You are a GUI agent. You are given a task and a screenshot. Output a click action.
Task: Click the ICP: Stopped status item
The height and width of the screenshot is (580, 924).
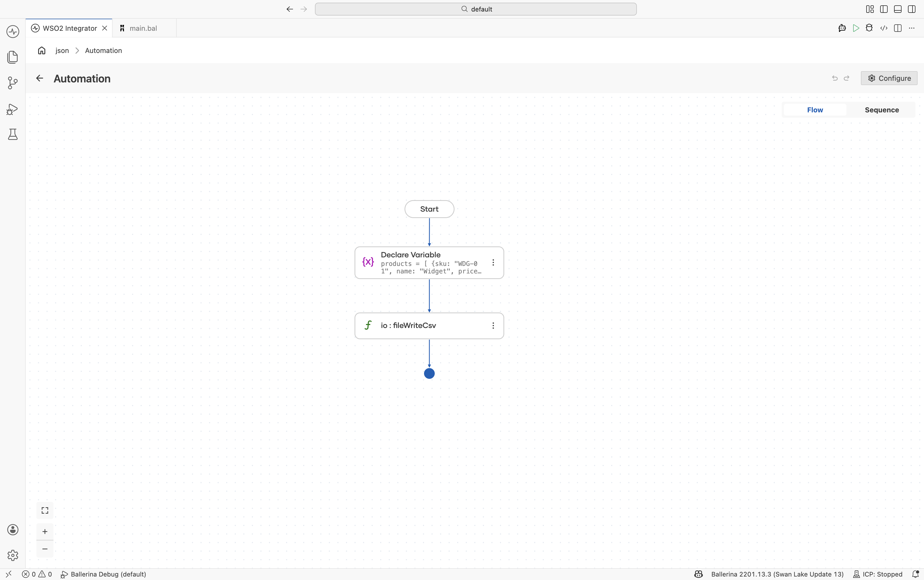[x=878, y=574]
